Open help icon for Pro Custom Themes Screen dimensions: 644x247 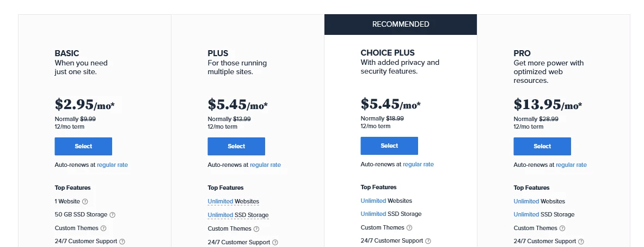pyautogui.click(x=562, y=228)
